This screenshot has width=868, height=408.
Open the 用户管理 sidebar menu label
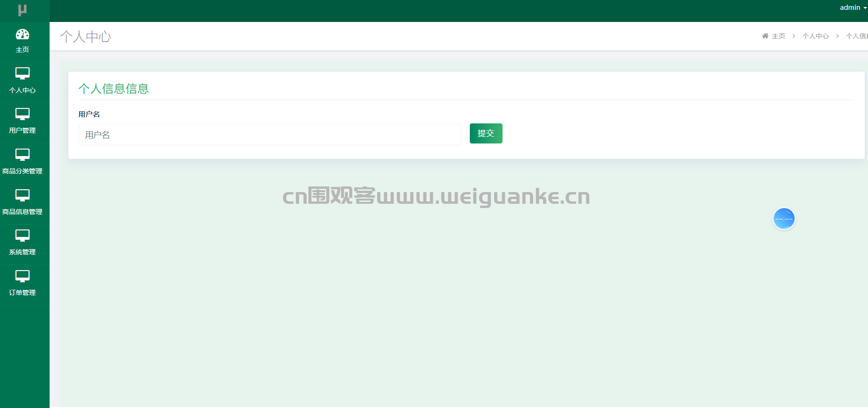[22, 130]
